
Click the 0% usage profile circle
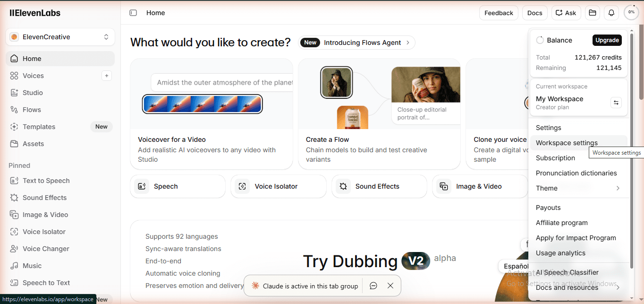click(x=631, y=12)
